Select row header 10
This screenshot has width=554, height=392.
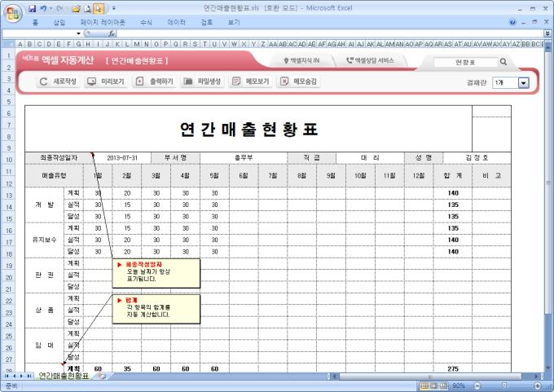[8, 160]
